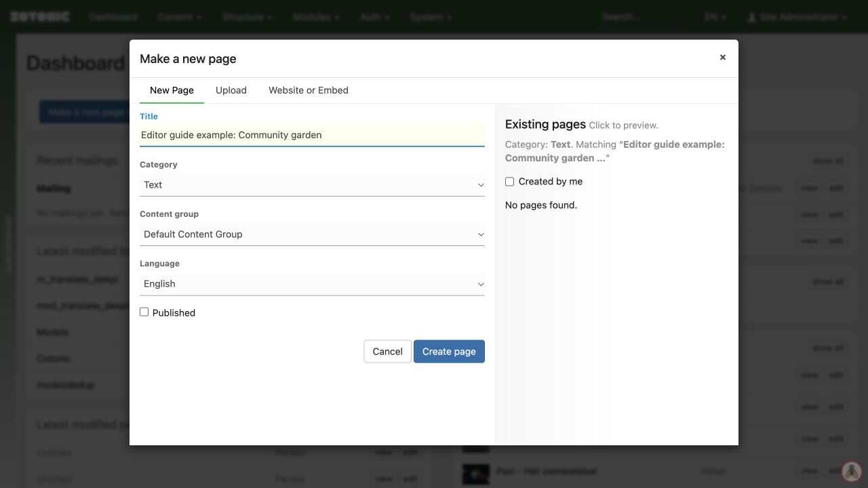868x488 pixels.
Task: Click the Create page button
Action: [449, 351]
